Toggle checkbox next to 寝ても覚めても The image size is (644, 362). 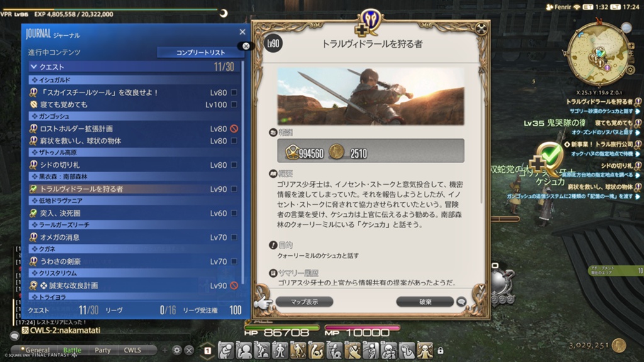coord(234,105)
